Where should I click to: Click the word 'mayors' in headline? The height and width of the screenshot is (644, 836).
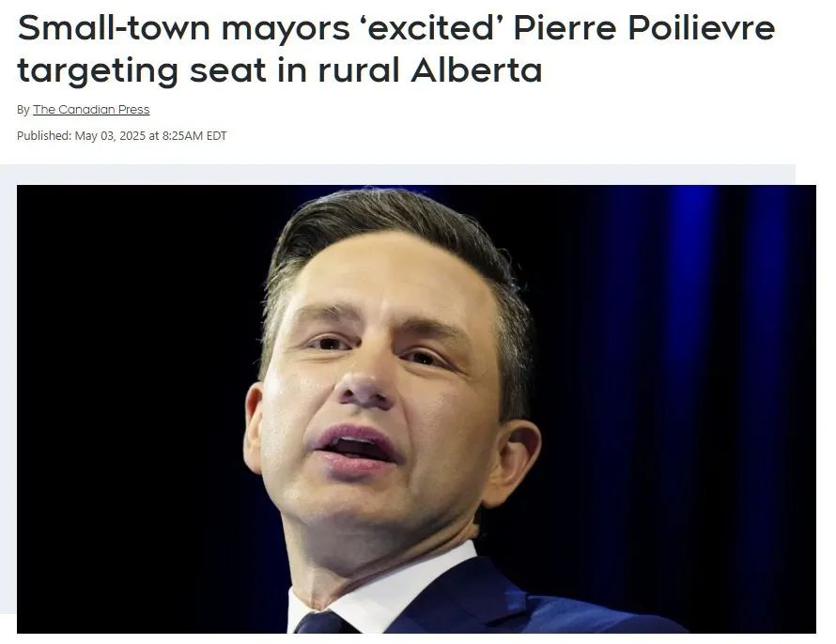point(286,29)
